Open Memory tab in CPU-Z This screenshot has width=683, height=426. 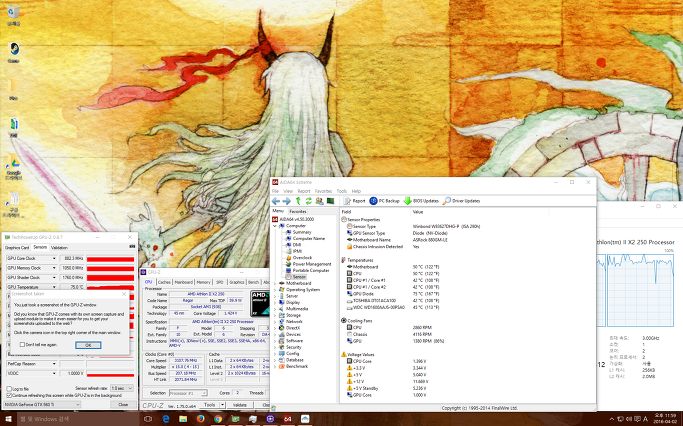(203, 282)
